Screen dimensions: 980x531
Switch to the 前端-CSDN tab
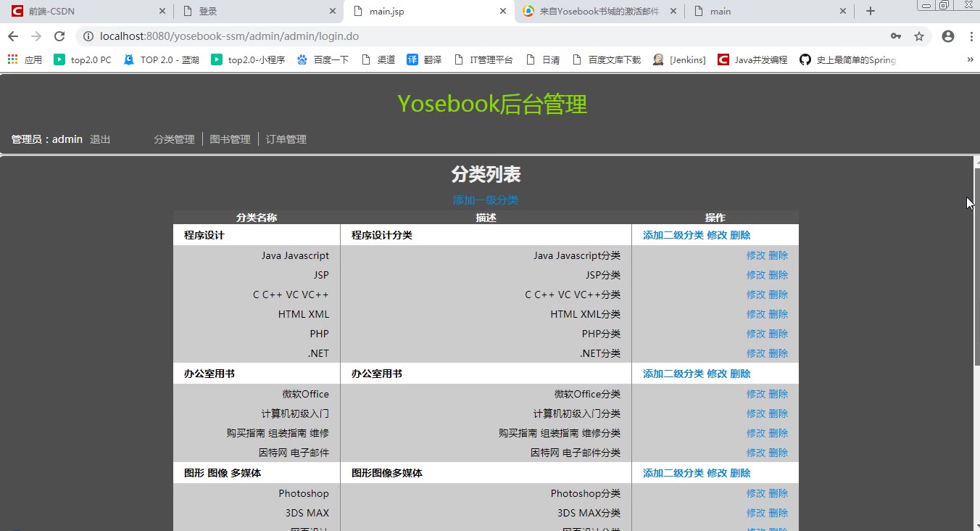[x=87, y=11]
